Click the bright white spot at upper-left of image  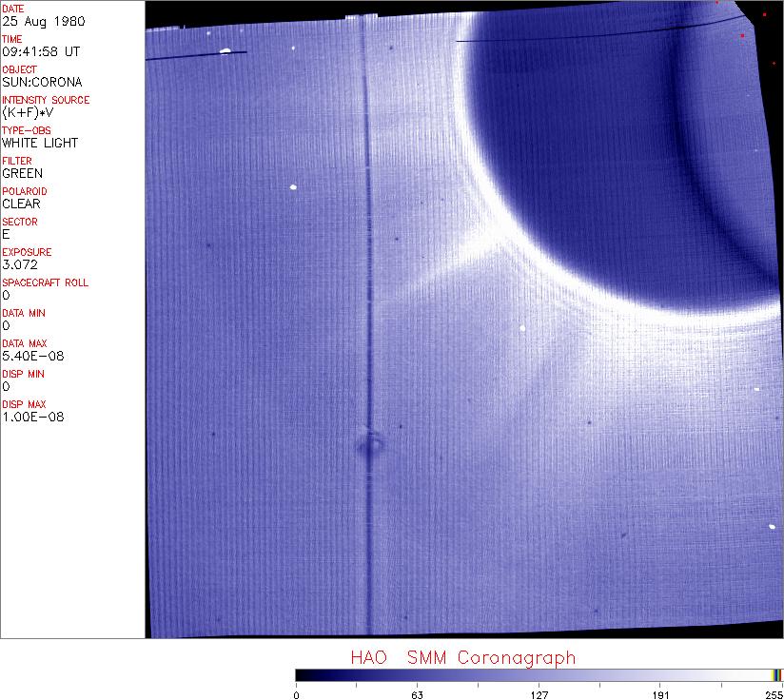tap(225, 51)
